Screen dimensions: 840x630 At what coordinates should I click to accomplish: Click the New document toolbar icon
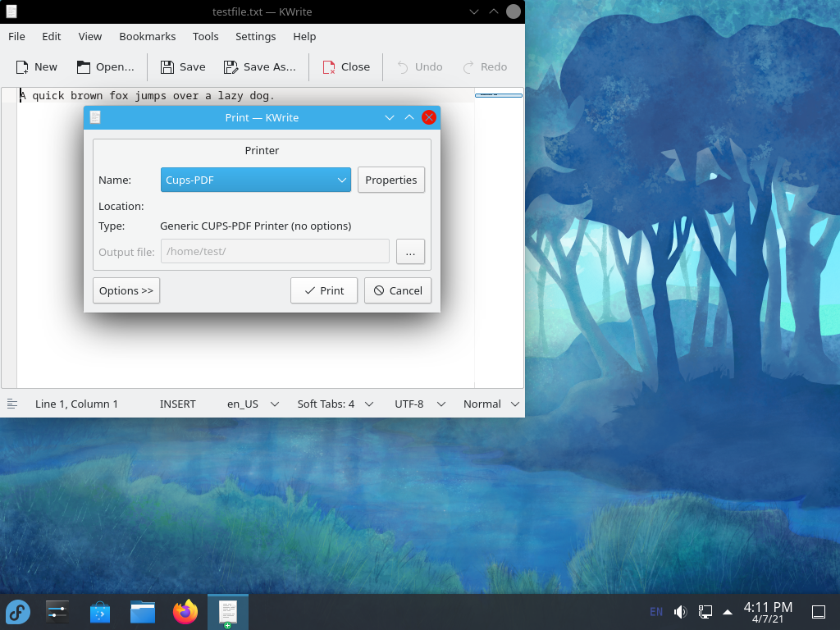pos(22,67)
